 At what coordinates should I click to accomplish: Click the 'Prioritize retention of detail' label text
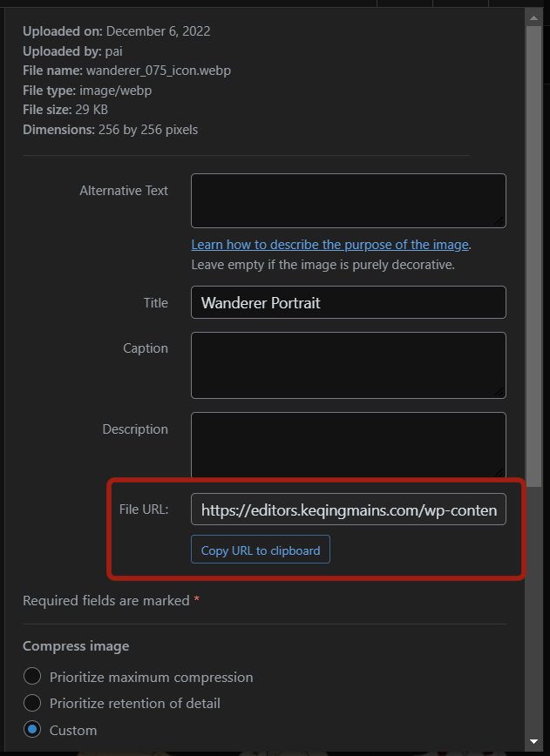tap(135, 703)
